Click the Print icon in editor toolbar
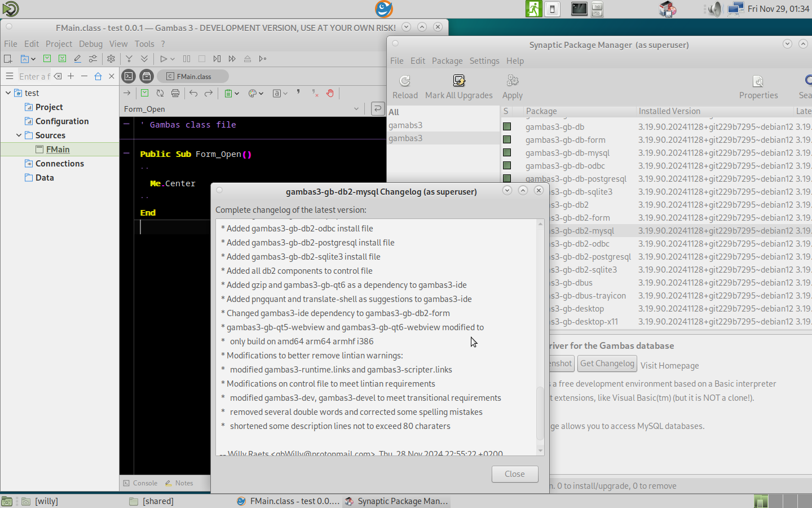 175,93
